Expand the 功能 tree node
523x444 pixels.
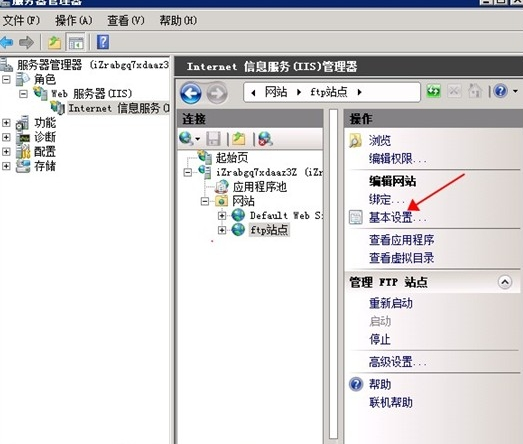click(6, 123)
